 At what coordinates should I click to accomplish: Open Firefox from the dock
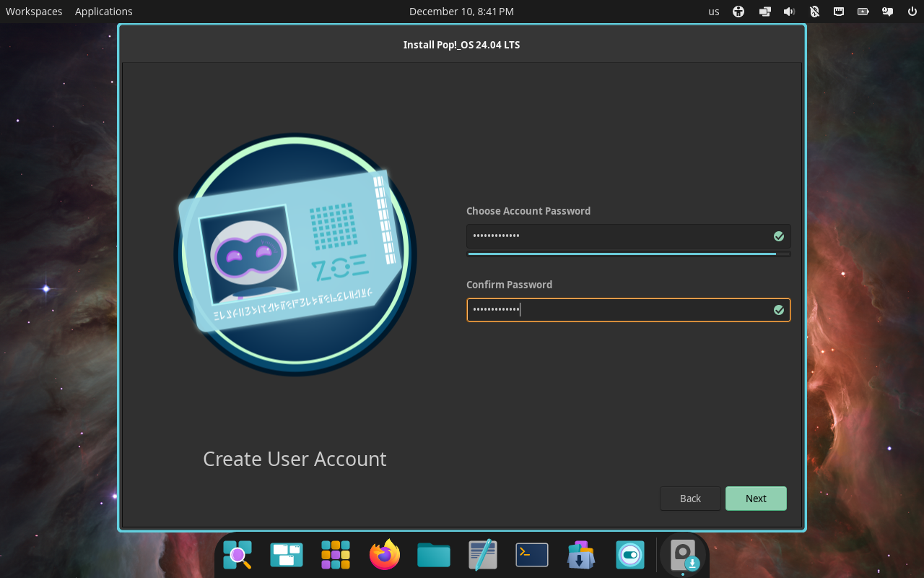(x=384, y=555)
